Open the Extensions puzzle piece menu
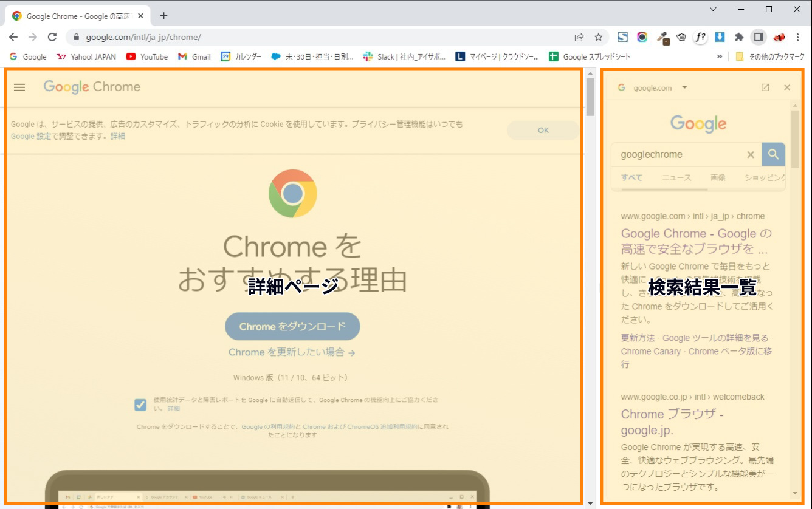The width and height of the screenshot is (812, 509). (739, 37)
